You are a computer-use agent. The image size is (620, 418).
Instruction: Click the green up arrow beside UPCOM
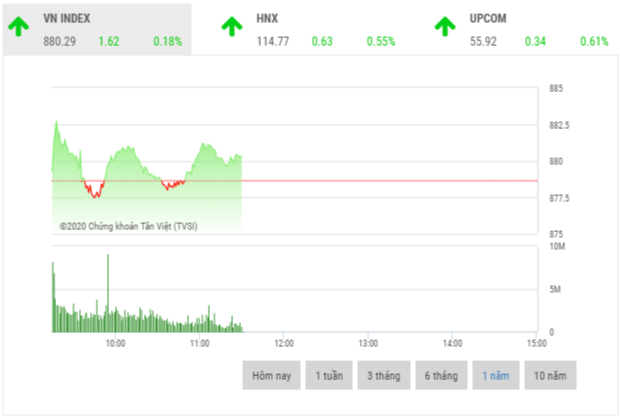[446, 27]
